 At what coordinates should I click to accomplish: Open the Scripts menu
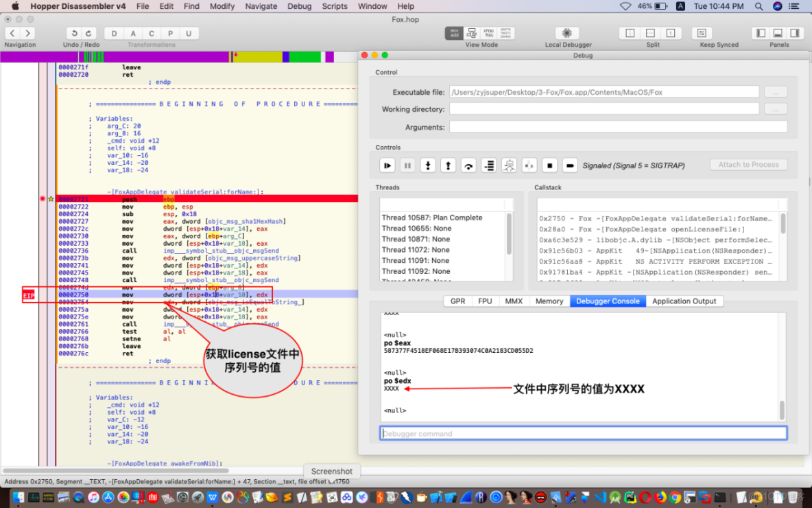coord(335,6)
